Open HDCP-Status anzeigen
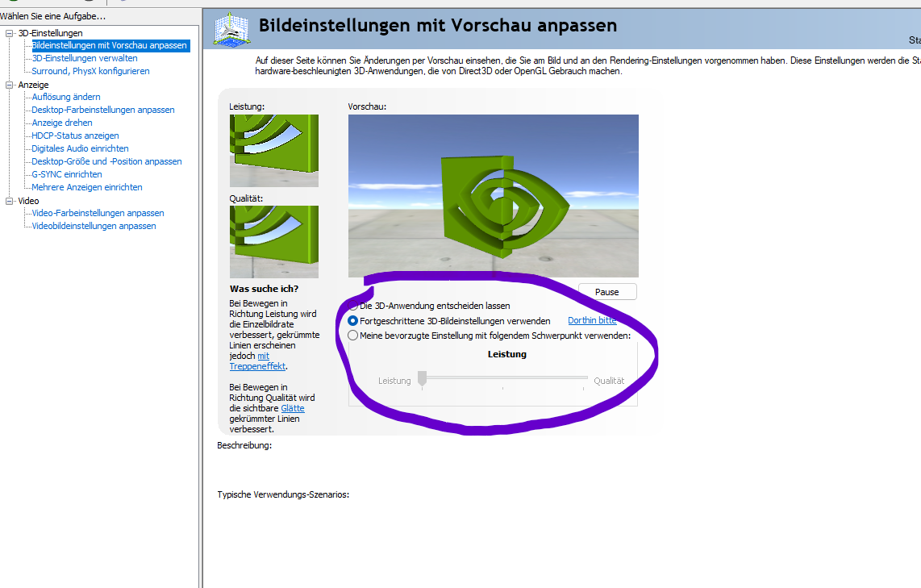Viewport: 921px width, 588px height. tap(75, 136)
